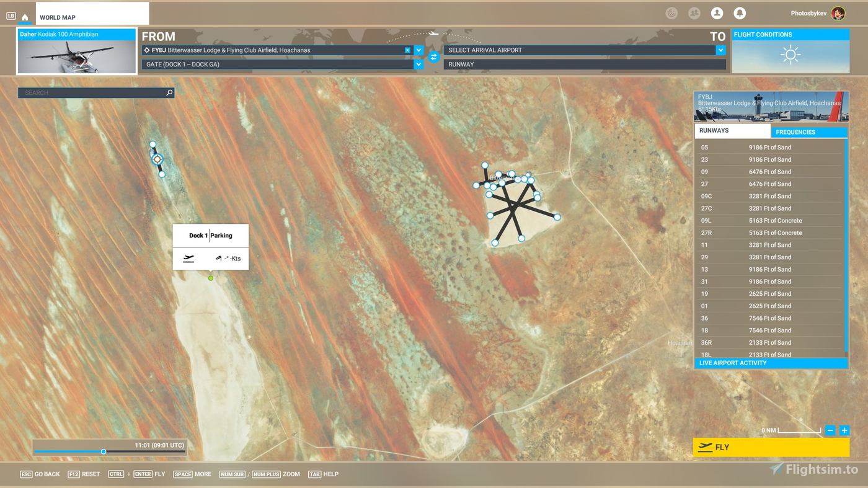Open Live Airport Activity

[771, 363]
